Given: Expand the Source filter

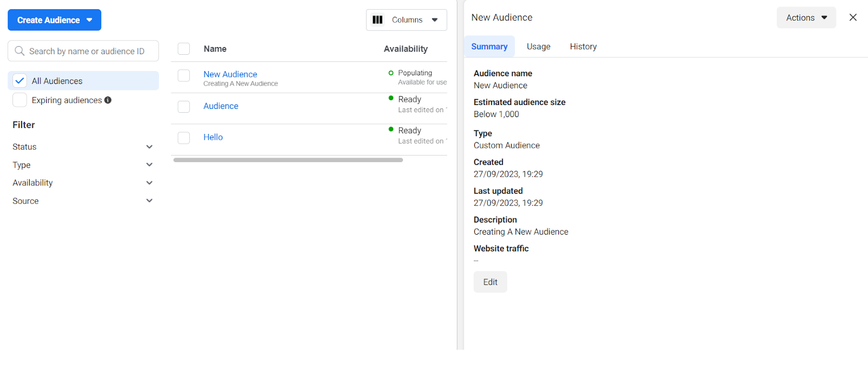Looking at the screenshot, I should click(x=149, y=201).
